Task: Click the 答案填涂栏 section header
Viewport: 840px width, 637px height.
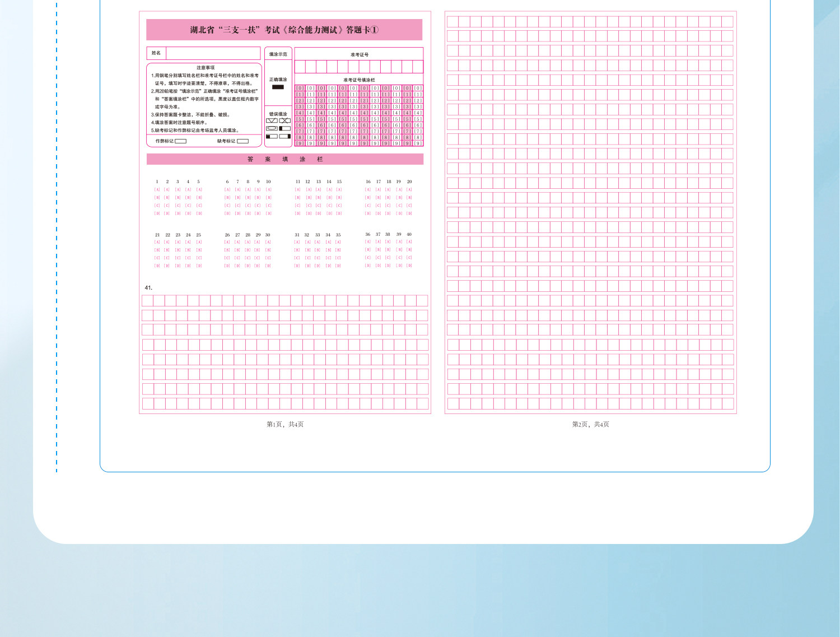Action: [x=285, y=160]
